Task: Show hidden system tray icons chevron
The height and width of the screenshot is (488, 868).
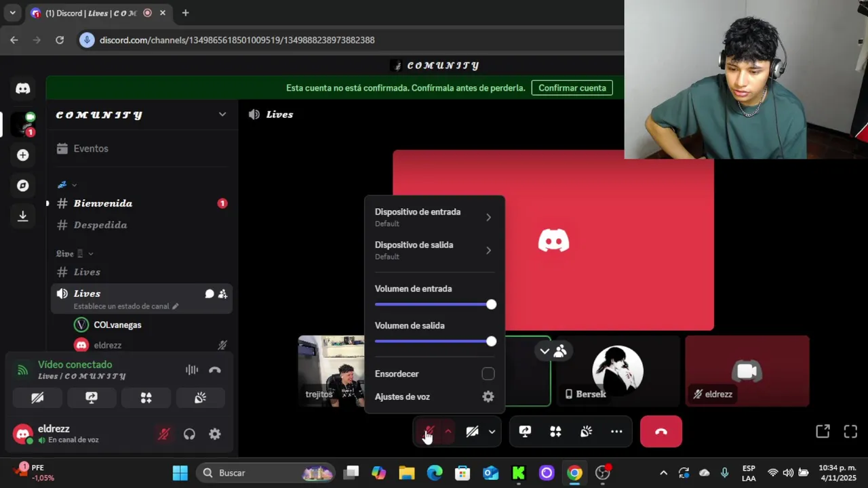Action: point(663,473)
